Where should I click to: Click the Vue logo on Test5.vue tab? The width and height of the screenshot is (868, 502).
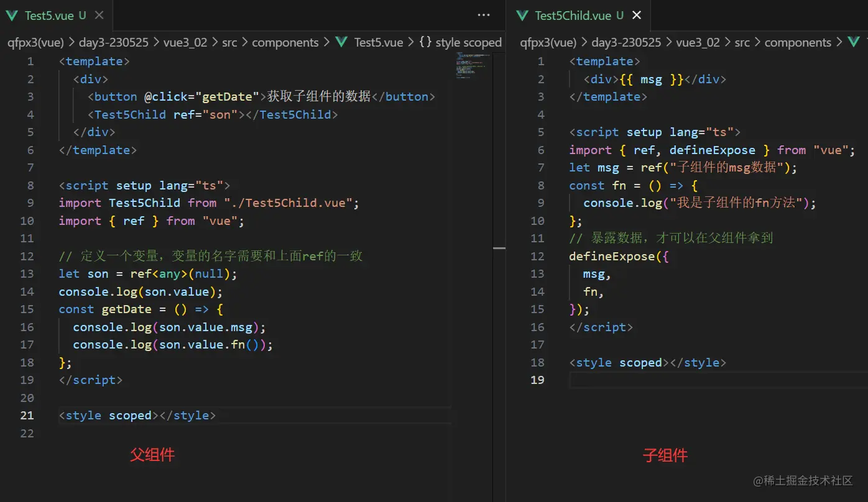click(x=11, y=16)
